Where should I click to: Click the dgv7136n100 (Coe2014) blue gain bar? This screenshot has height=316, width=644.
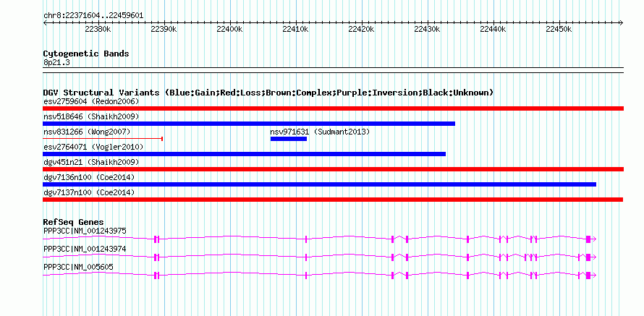pos(320,184)
